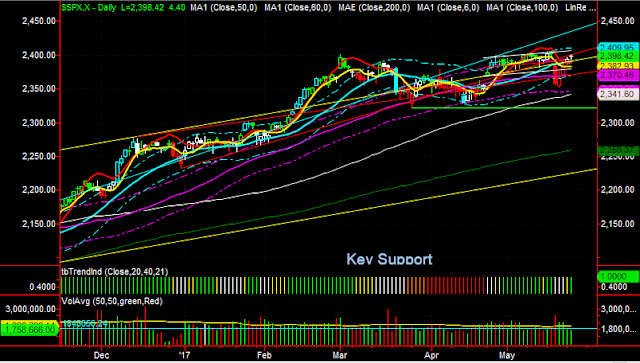Click the Dec date axis label

[x=101, y=355]
